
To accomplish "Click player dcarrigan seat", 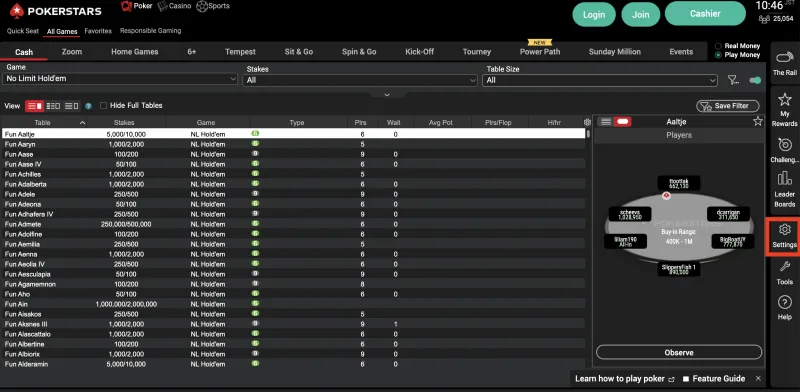I will point(728,214).
